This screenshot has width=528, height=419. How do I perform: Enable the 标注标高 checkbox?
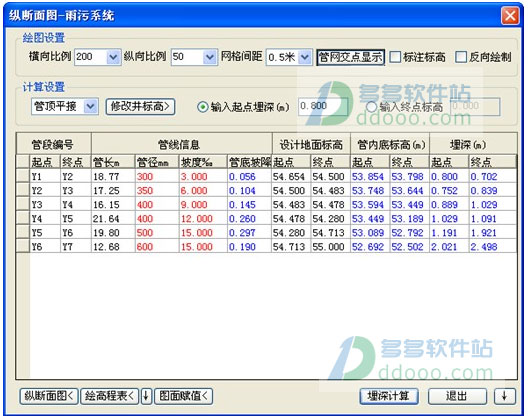coord(395,57)
